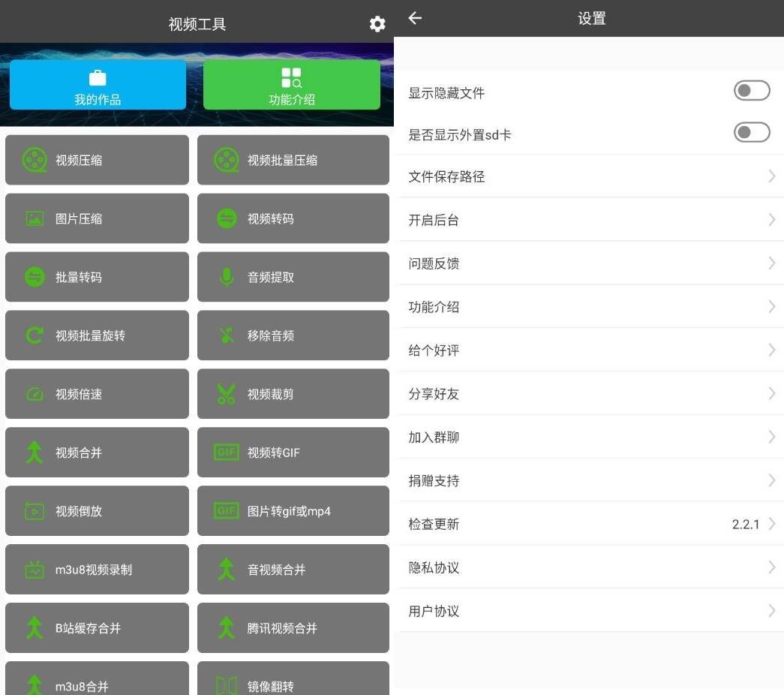Screen dimensions: 784x695
Task: Check for updates at version 2.2.1
Action: point(589,524)
